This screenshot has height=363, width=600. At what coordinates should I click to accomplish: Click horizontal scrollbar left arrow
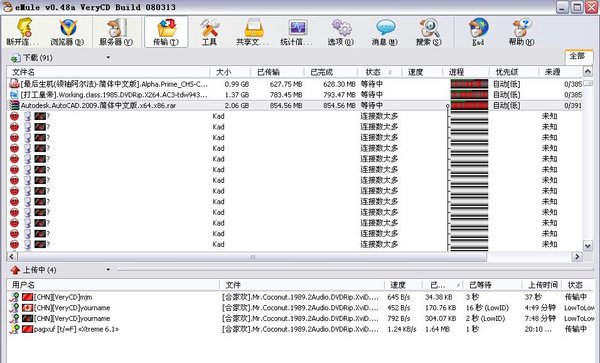click(x=12, y=257)
